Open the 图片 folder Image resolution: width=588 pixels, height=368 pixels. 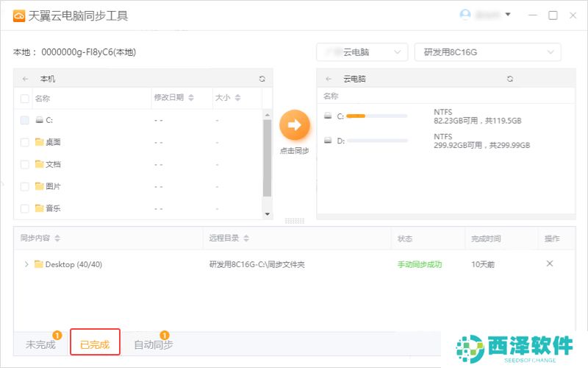[x=48, y=186]
